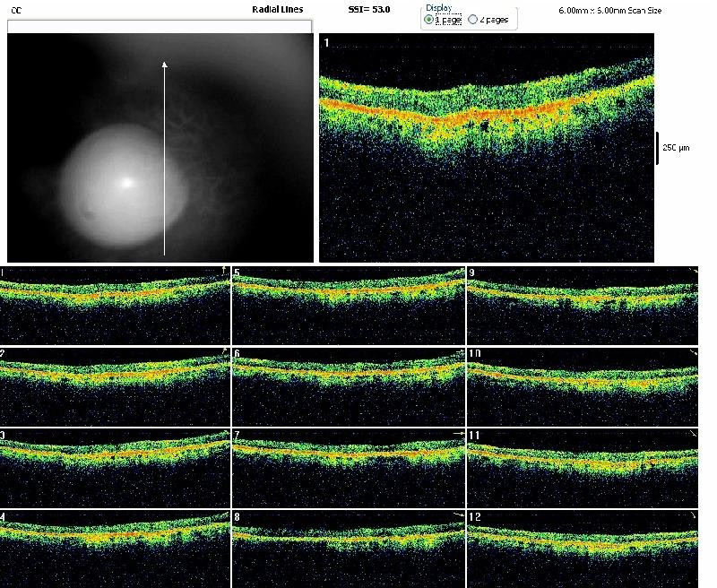View radial scan thumbnail 10
Image resolution: width=717 pixels, height=588 pixels.
(x=582, y=386)
